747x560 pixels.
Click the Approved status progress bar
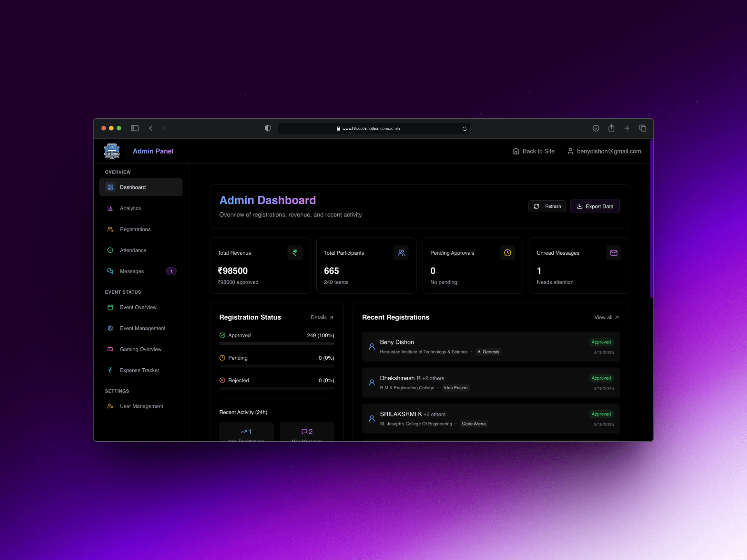coord(277,344)
